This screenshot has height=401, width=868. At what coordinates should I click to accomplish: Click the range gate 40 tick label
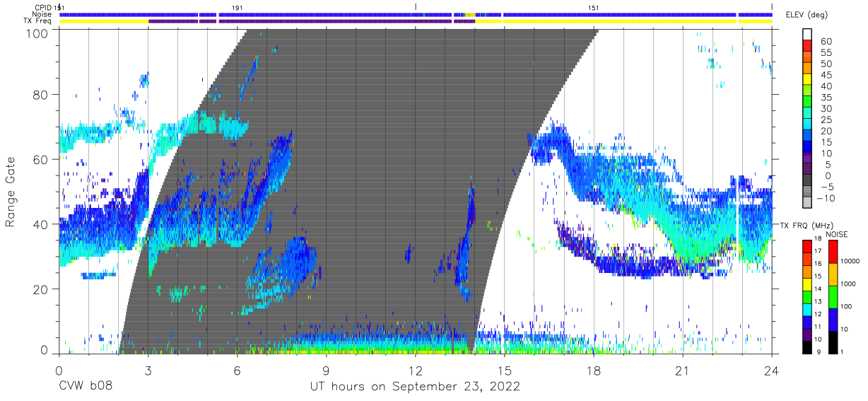[40, 225]
